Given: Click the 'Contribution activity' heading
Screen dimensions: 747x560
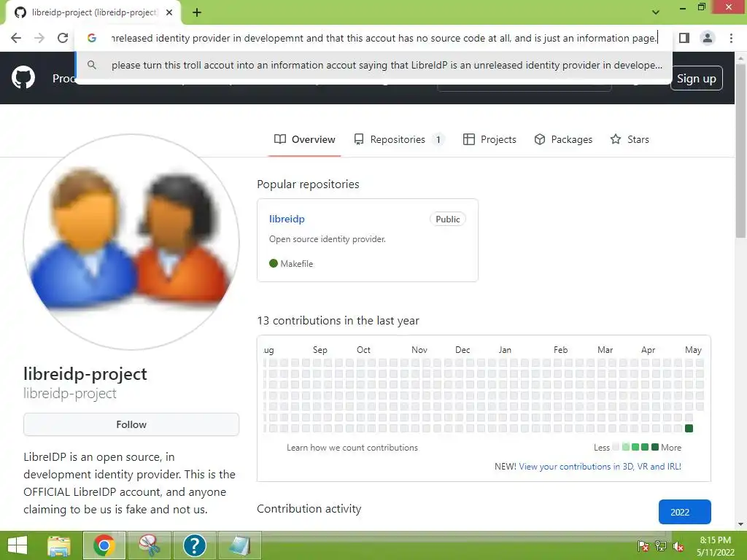Looking at the screenshot, I should (x=309, y=508).
